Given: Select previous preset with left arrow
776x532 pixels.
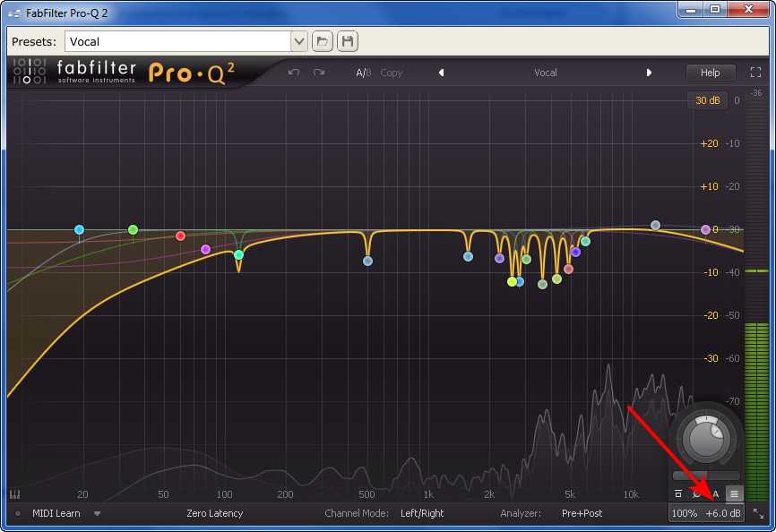Looking at the screenshot, I should (441, 73).
